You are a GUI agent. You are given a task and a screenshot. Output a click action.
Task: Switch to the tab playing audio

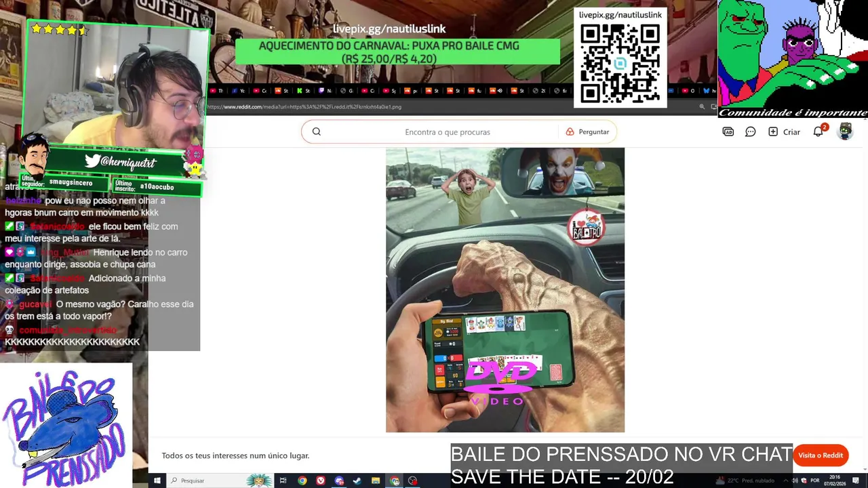(495, 90)
